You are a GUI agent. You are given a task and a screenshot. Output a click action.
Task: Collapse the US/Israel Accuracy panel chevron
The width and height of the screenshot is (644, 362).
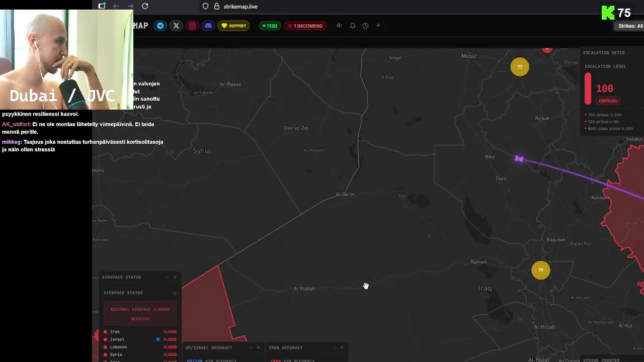tap(251, 347)
